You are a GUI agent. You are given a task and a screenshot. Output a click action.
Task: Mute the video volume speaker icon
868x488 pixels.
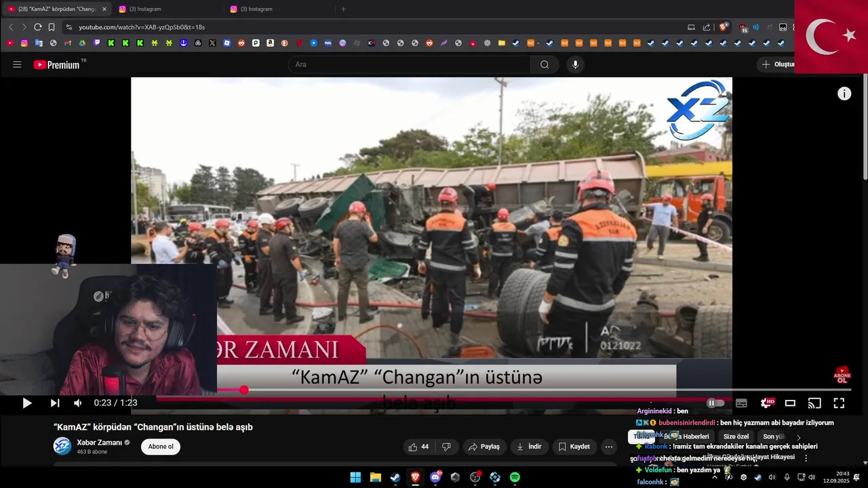pyautogui.click(x=78, y=403)
